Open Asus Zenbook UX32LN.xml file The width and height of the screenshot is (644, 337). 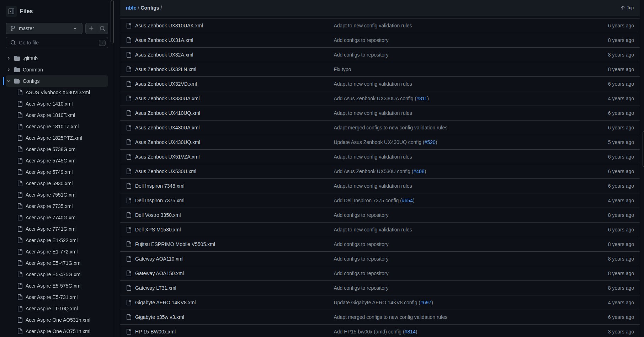(x=165, y=69)
